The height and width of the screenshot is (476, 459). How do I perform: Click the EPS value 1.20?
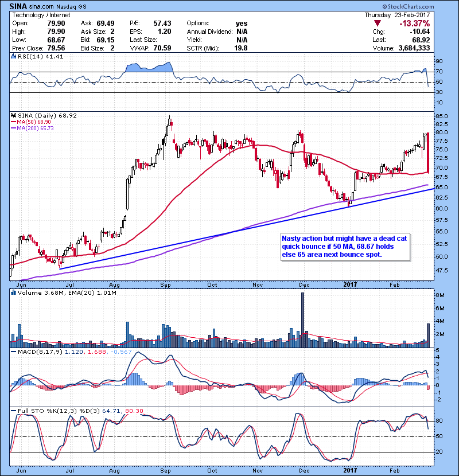point(164,32)
